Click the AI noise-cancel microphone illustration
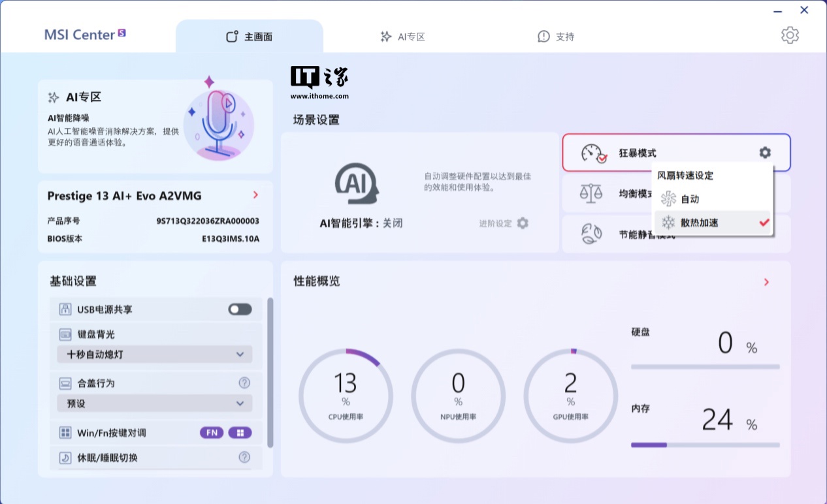Screen dimensions: 827x504 [218, 125]
